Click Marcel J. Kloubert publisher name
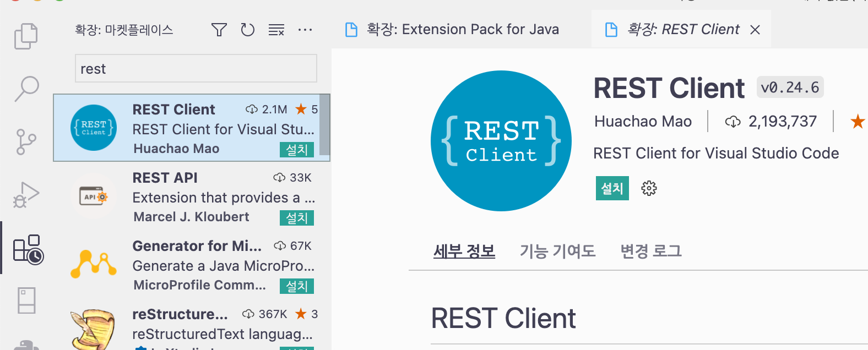Image resolution: width=868 pixels, height=350 pixels. coord(191,217)
